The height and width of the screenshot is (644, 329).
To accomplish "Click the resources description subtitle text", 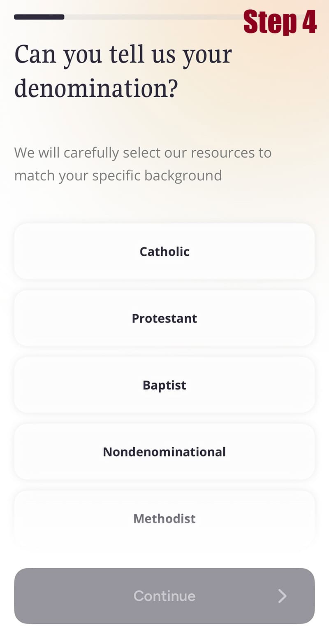I will (x=143, y=164).
